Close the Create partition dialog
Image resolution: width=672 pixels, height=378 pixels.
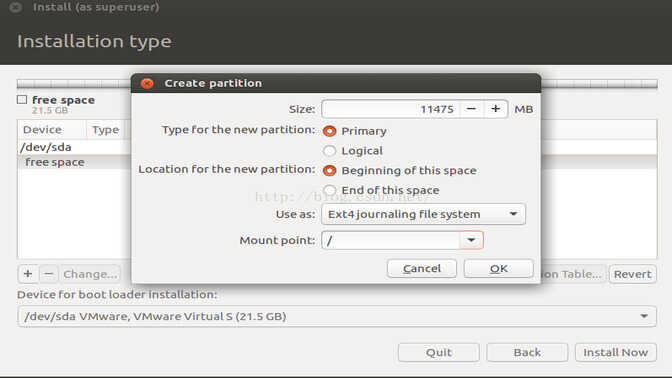click(147, 83)
